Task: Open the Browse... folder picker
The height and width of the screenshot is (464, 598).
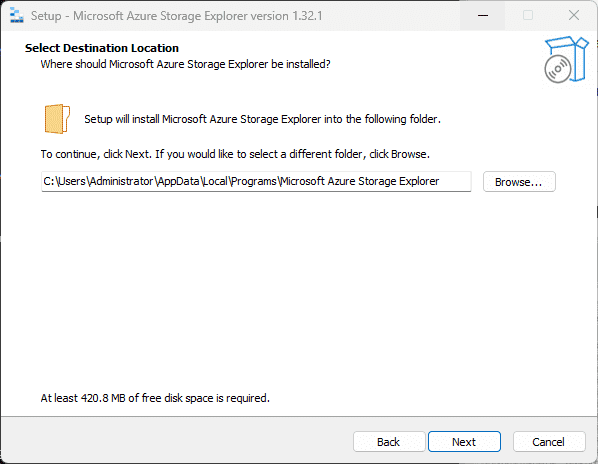Action: (x=519, y=182)
